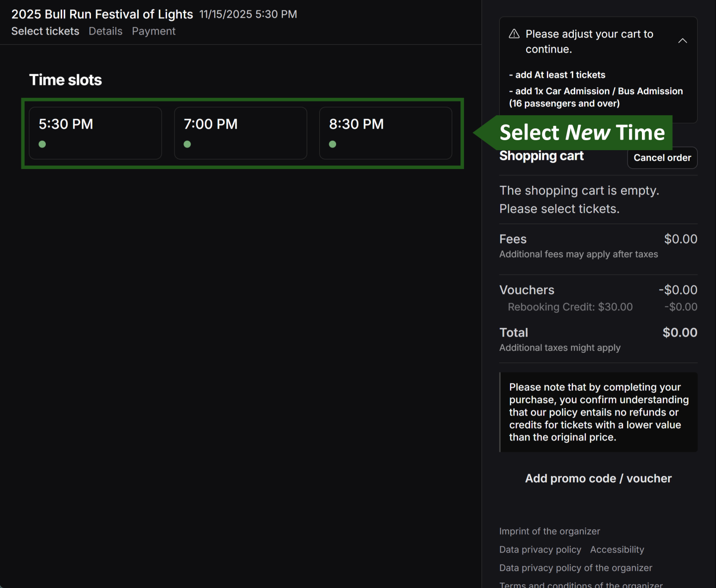This screenshot has height=588, width=716.
Task: Click the Rebooking Credit voucher entry
Action: (570, 307)
